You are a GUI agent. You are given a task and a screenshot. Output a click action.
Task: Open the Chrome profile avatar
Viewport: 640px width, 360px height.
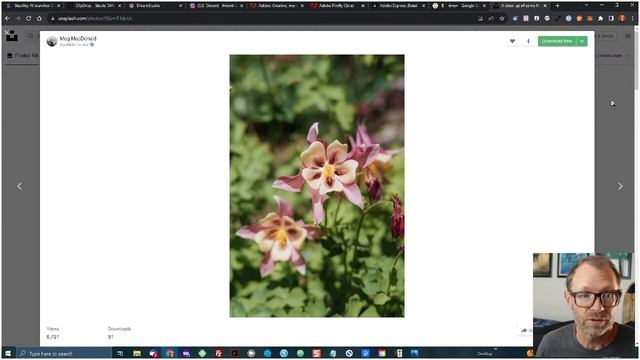622,18
